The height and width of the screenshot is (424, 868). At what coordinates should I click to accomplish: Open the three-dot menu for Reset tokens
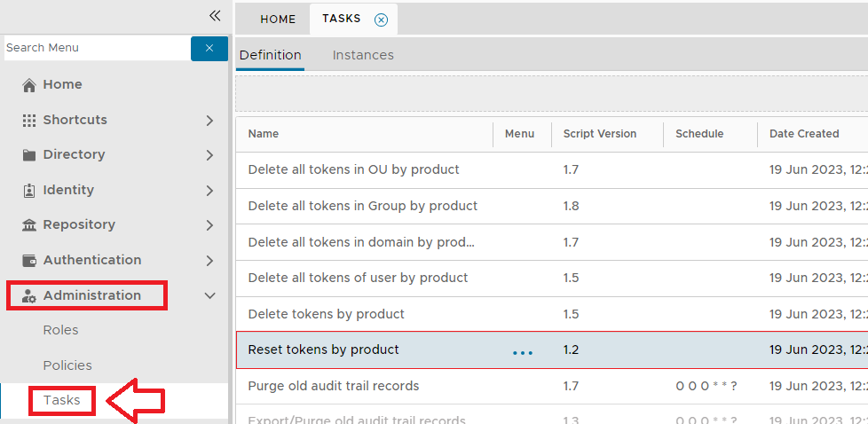523,352
